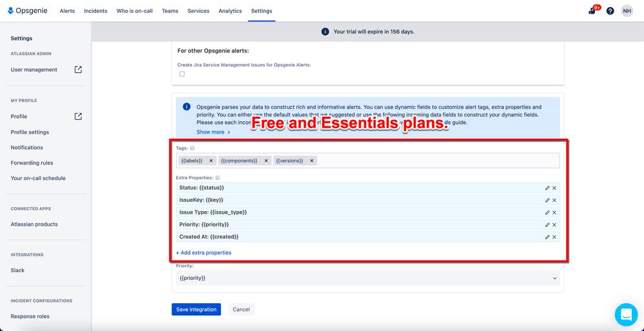This screenshot has height=331, width=644.
Task: Click the Created At: {{created}} row
Action: point(367,237)
